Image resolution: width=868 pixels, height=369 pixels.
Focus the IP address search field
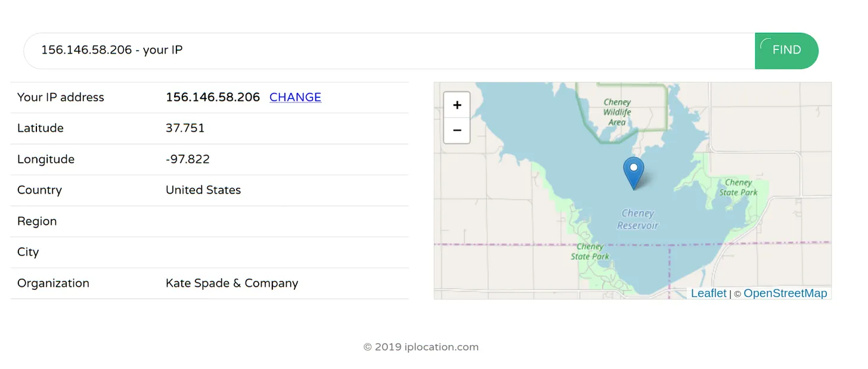(387, 51)
